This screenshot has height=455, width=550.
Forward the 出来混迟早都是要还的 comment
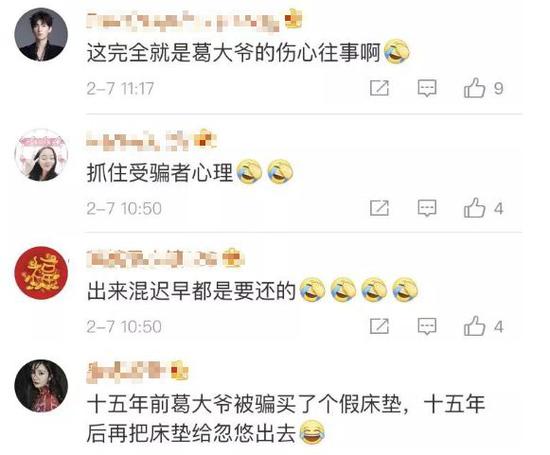[380, 326]
